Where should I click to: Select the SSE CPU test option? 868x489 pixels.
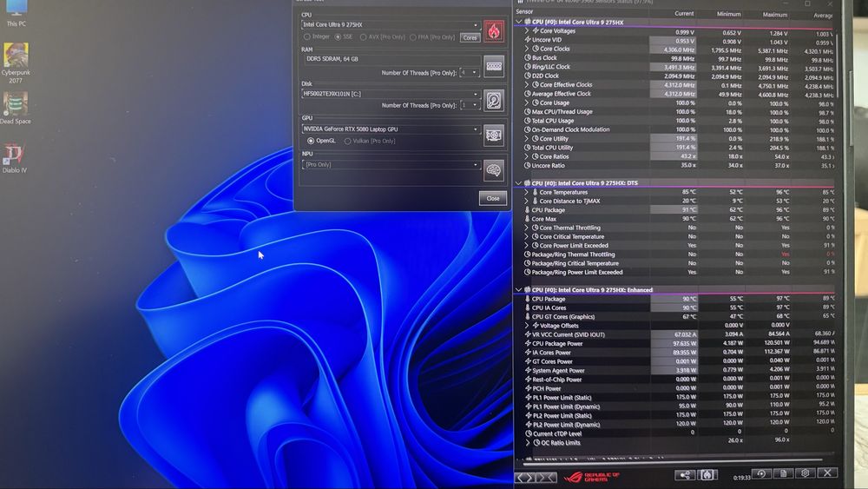click(344, 37)
